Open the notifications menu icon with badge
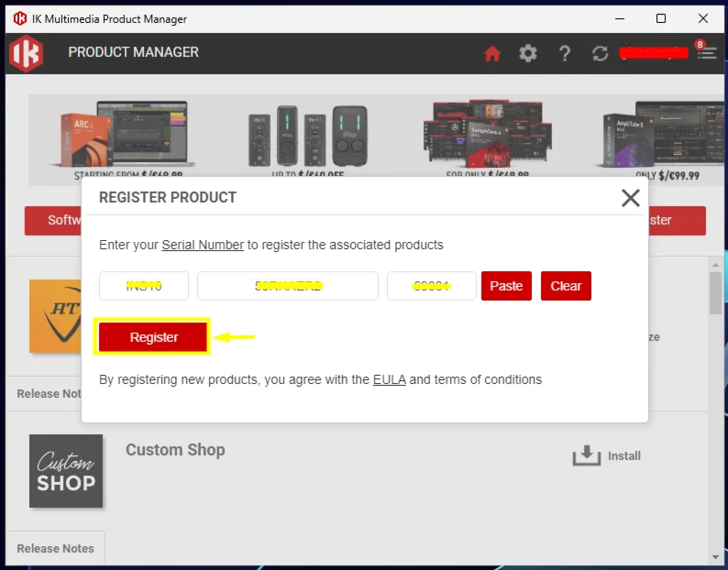Viewport: 728px width, 570px height. [706, 52]
